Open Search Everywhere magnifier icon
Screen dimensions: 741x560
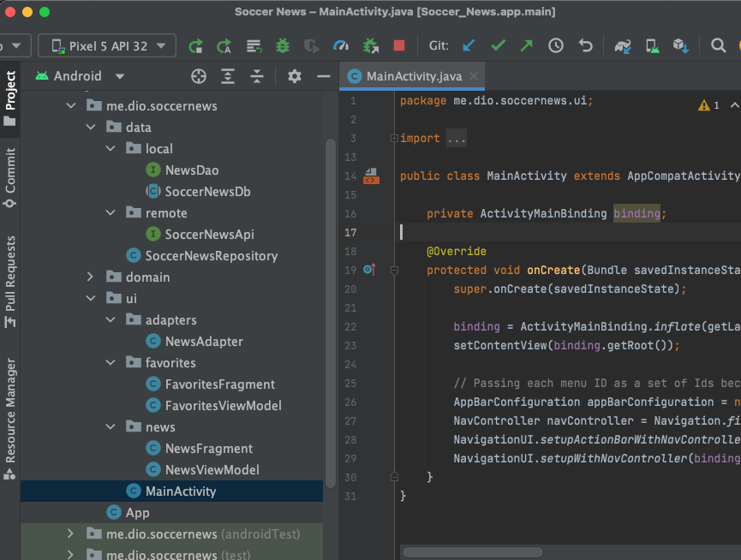719,45
